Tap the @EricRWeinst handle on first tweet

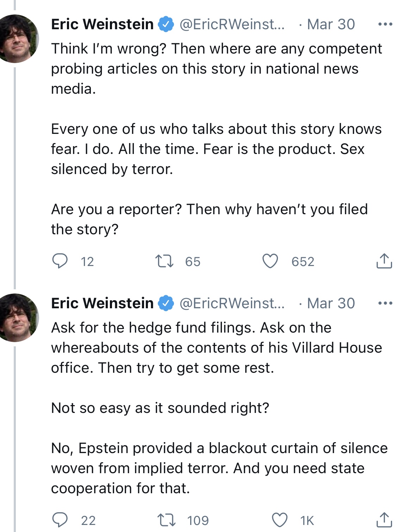(x=232, y=24)
